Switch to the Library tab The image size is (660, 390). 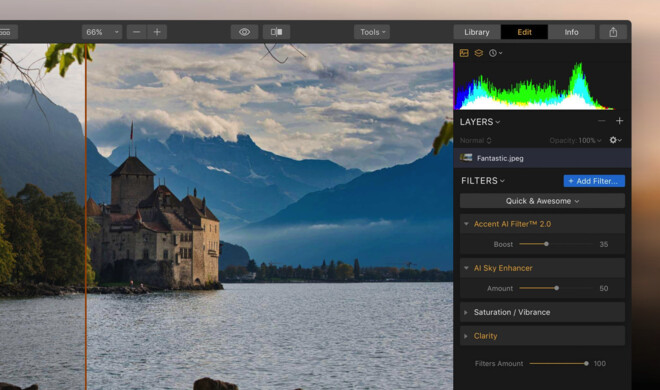pyautogui.click(x=477, y=32)
